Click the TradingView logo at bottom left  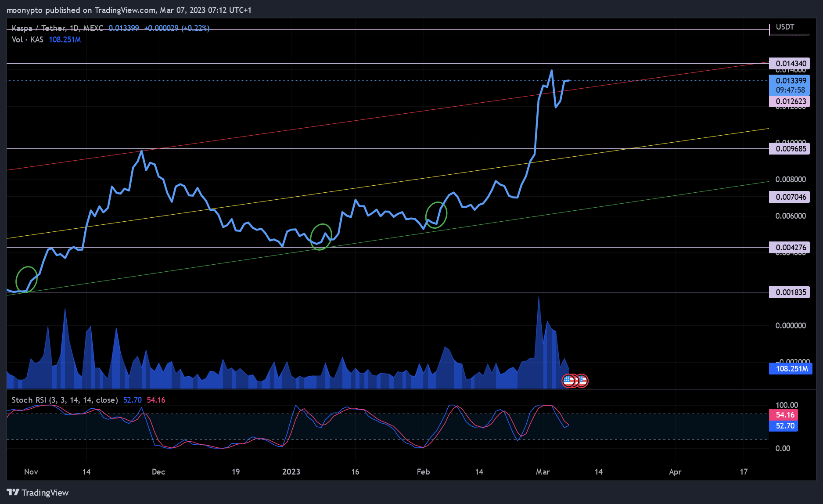(x=38, y=493)
